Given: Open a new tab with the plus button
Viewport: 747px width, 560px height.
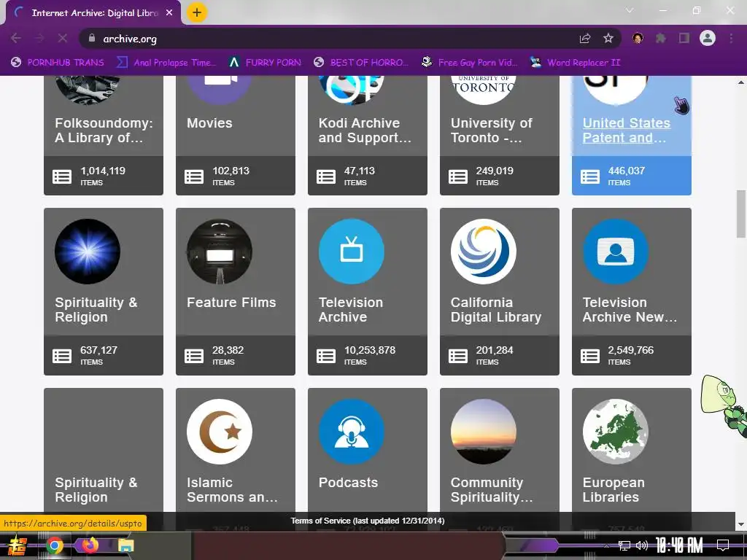Looking at the screenshot, I should tap(197, 12).
